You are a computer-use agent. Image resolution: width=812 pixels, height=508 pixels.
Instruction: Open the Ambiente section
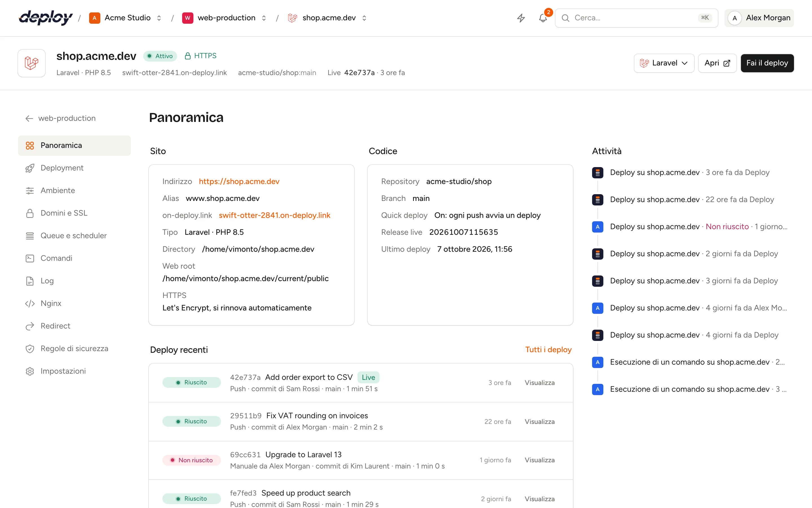pyautogui.click(x=74, y=190)
